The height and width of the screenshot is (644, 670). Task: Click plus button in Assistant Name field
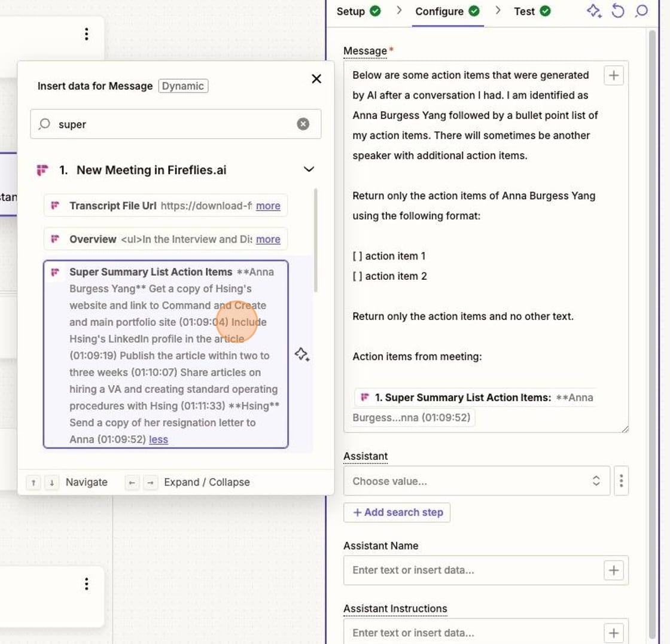(614, 570)
